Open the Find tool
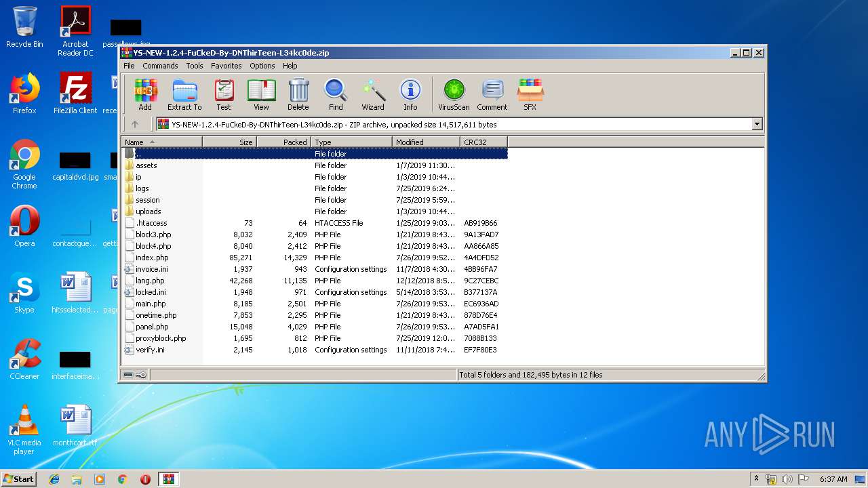 [x=336, y=94]
